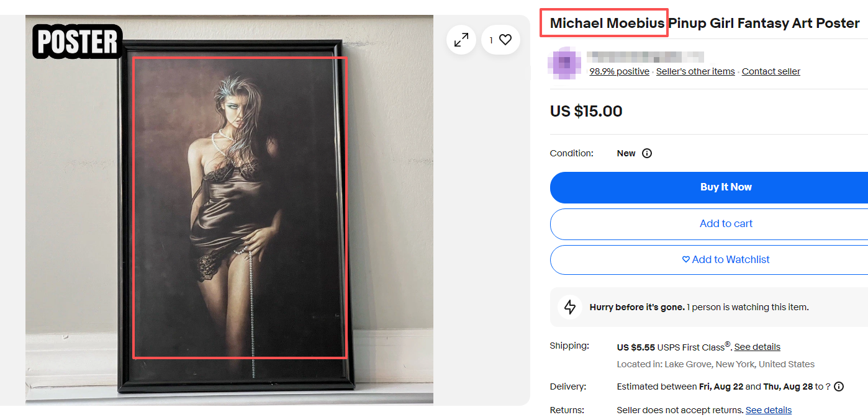Click the info icon next to delivery estimate
Screen dimensions: 868x420
(x=839, y=386)
